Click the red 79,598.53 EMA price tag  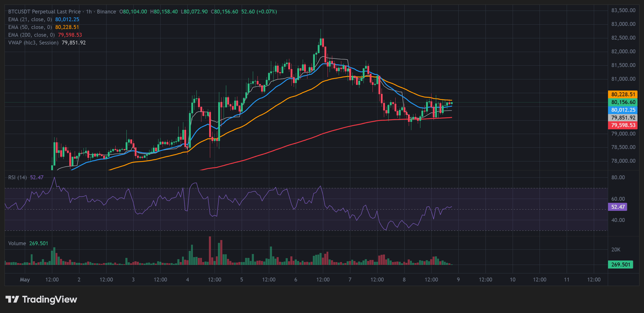(623, 125)
